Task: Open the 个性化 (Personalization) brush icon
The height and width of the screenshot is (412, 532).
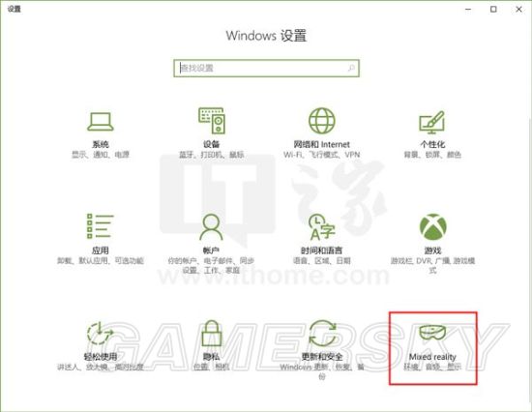Action: coord(432,122)
